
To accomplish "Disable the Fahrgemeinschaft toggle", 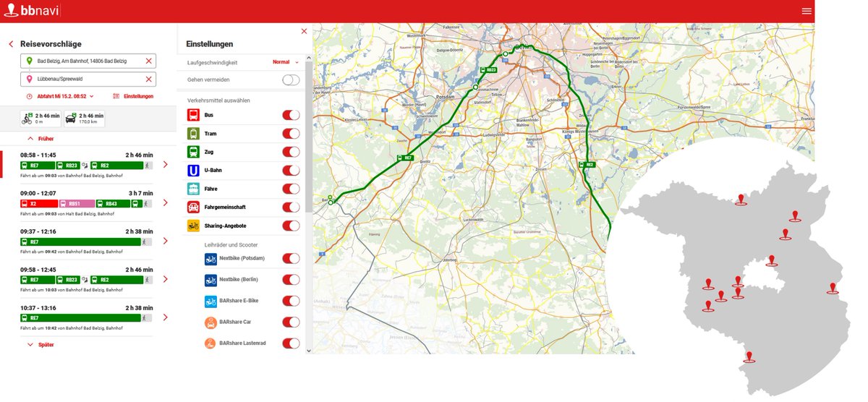I will (291, 208).
